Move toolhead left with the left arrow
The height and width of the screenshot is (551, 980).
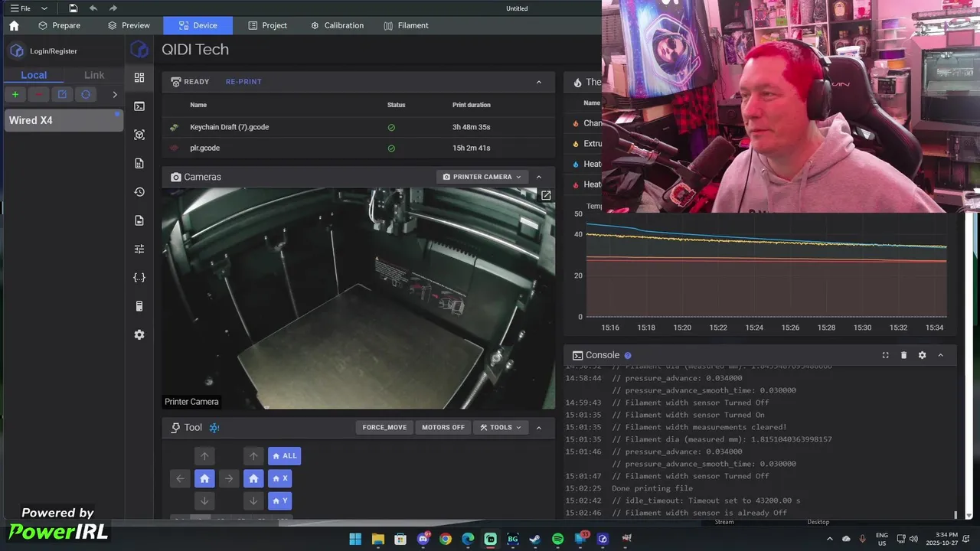click(180, 478)
